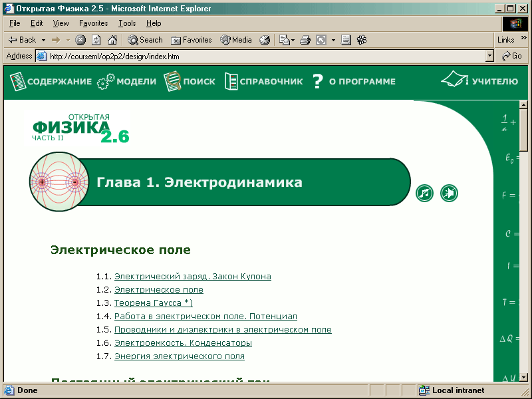Open the Favorites menu
532x399 pixels.
point(93,23)
